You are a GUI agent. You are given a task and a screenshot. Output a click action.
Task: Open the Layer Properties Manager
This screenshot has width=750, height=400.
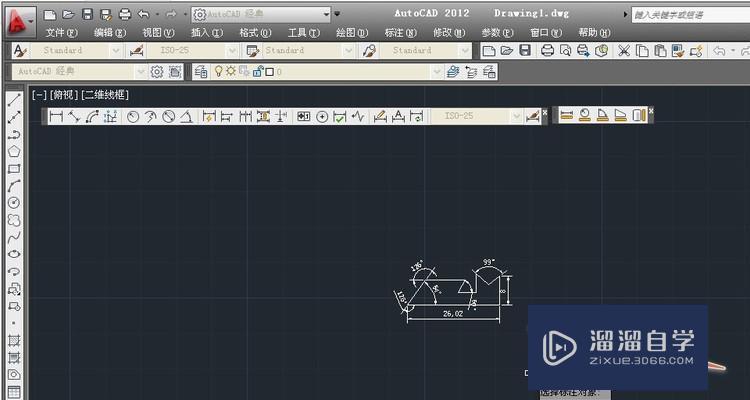201,72
